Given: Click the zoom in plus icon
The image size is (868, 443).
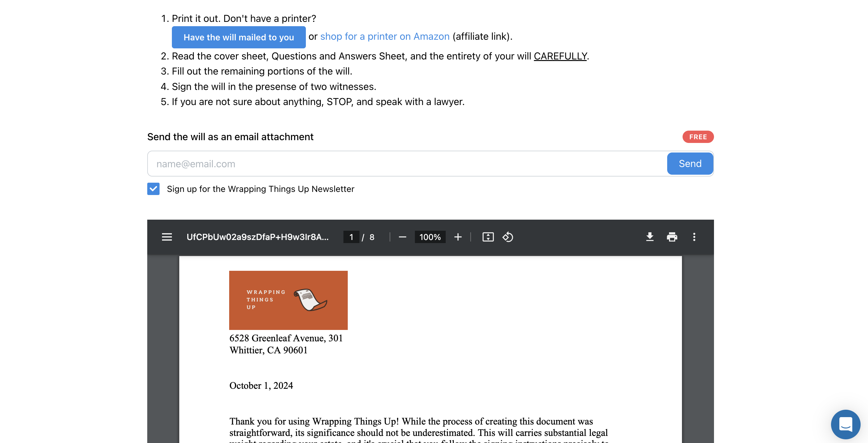Looking at the screenshot, I should (x=458, y=237).
